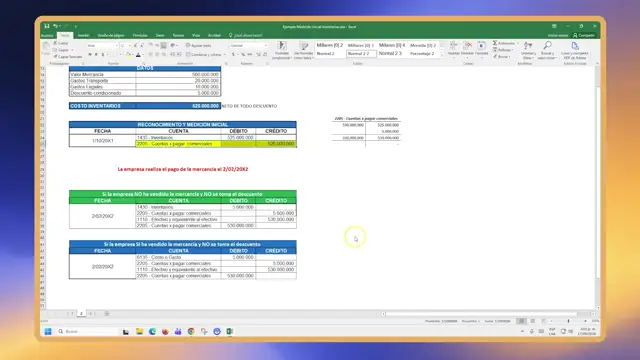Zoom in with the plus button
Screen dimensions: 640x360
[585, 321]
